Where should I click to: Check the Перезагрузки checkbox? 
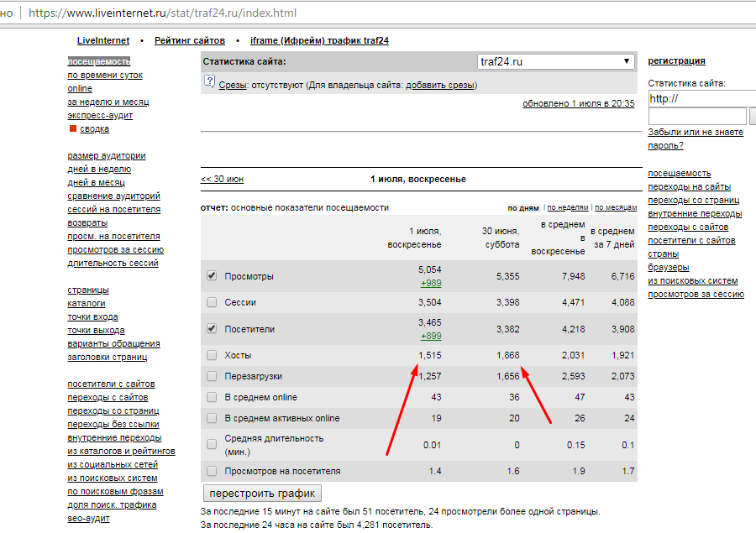pos(212,376)
